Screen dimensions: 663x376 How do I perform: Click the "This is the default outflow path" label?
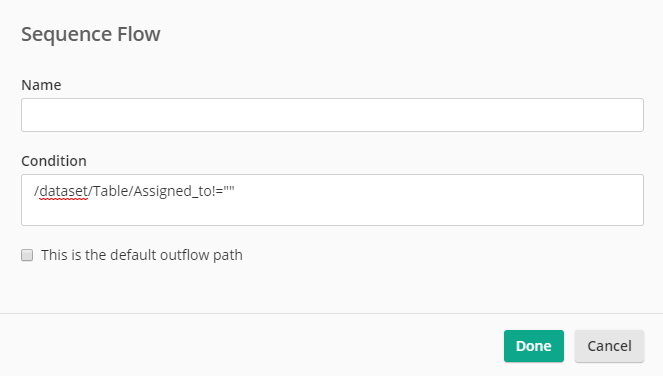pyautogui.click(x=142, y=255)
